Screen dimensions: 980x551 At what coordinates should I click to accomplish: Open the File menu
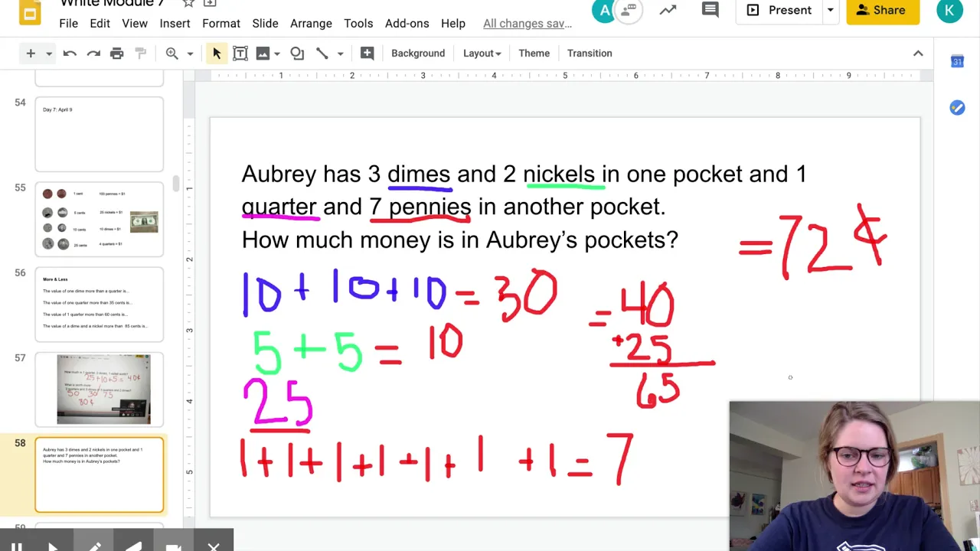tap(68, 24)
